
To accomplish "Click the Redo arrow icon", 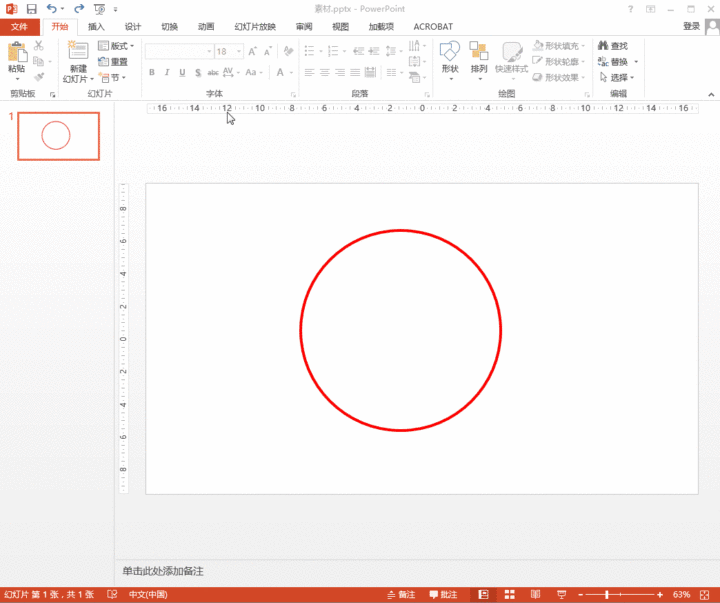I will pos(79,9).
